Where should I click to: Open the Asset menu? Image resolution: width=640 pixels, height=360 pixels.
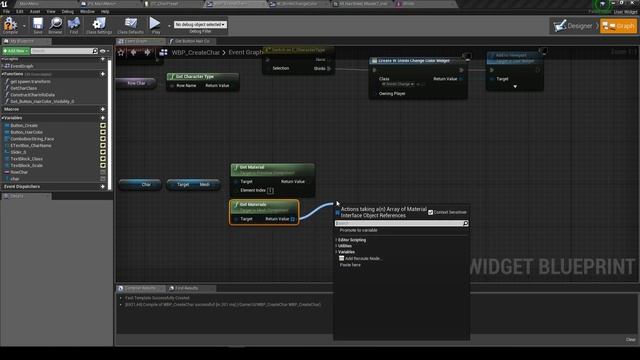click(x=35, y=11)
